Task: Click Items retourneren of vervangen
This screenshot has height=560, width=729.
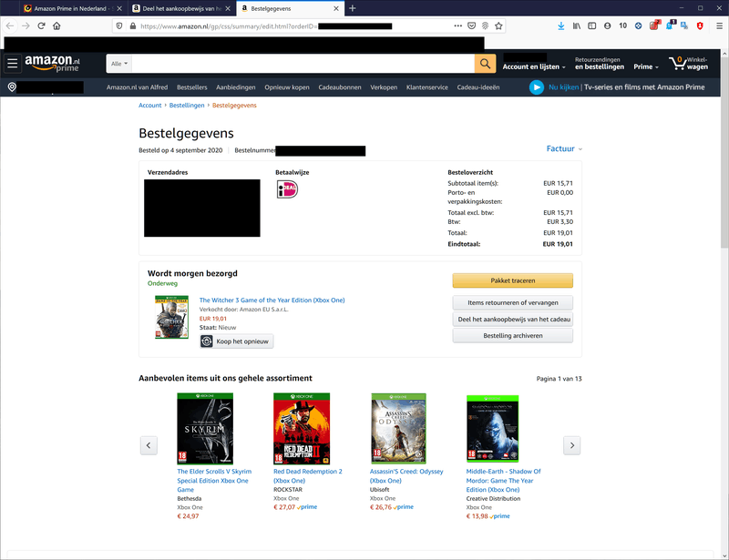Action: coord(513,302)
